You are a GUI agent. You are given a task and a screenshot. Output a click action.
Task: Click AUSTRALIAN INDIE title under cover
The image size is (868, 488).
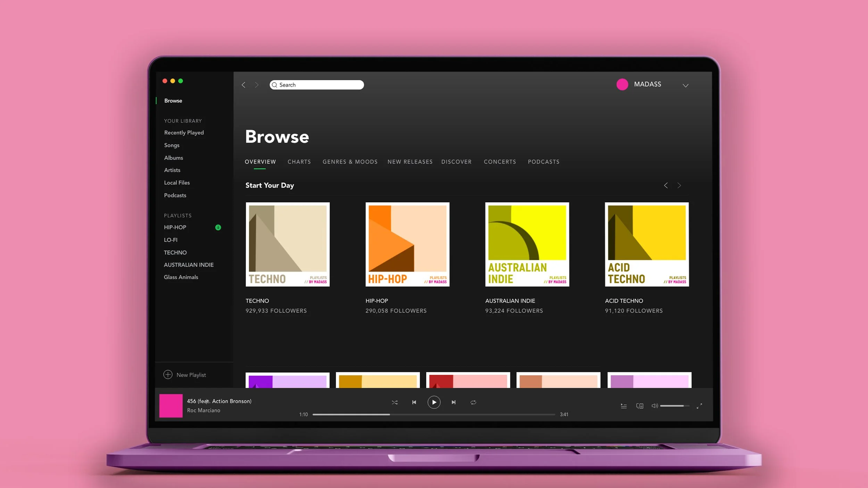coord(510,301)
